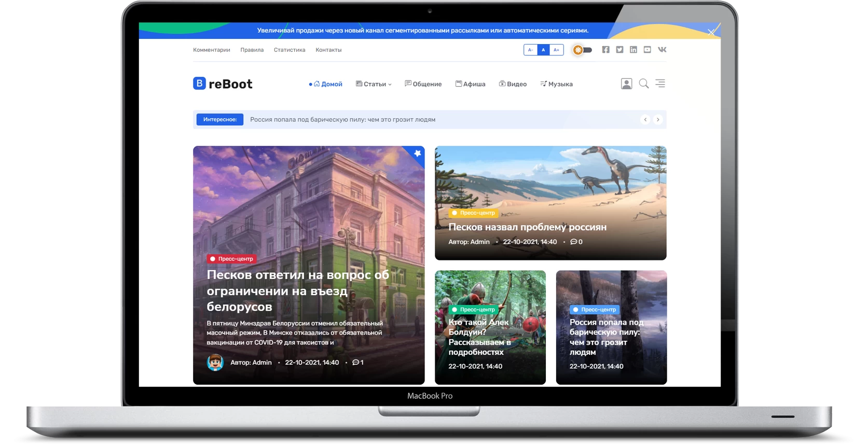The height and width of the screenshot is (445, 868).
Task: Click the Admin avatar on main article
Action: pos(215,362)
